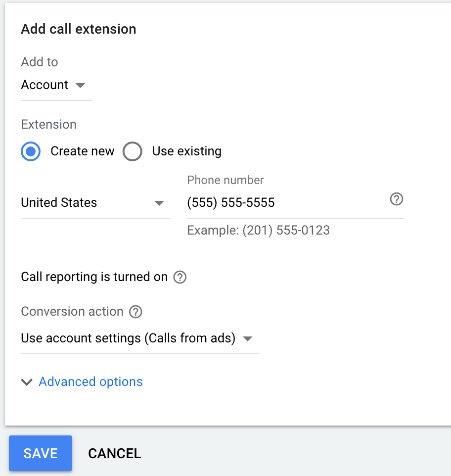Open Use account settings (Calls from ads) dropdown
The image size is (451, 476).
point(140,338)
